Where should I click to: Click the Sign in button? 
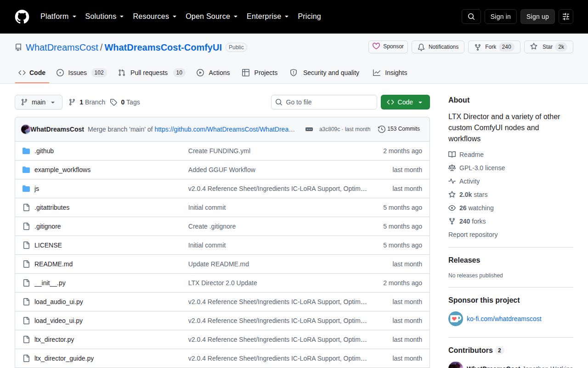(500, 17)
